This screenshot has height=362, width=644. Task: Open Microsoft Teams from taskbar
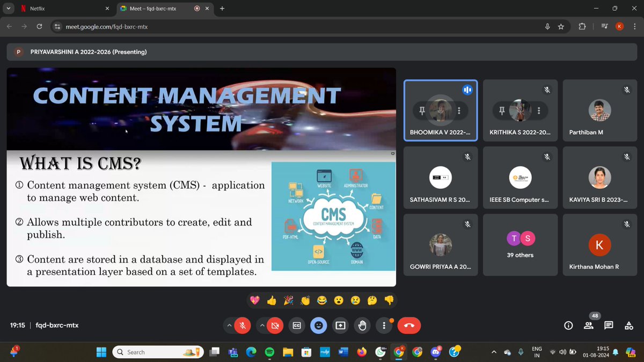point(232,352)
